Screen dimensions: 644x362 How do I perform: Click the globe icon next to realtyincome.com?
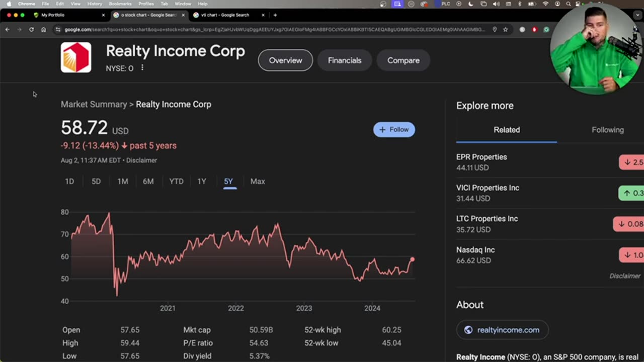tap(468, 330)
